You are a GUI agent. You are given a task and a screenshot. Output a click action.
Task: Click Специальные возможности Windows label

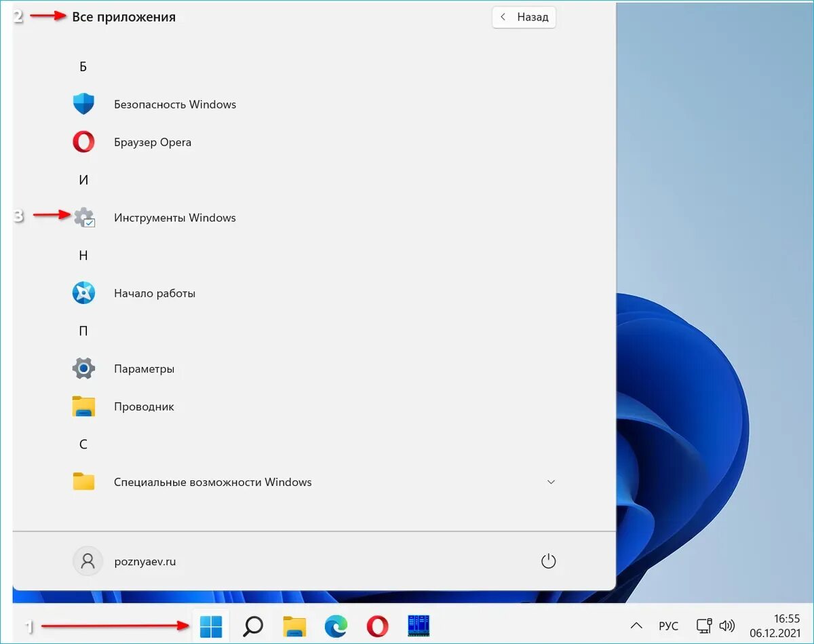213,482
